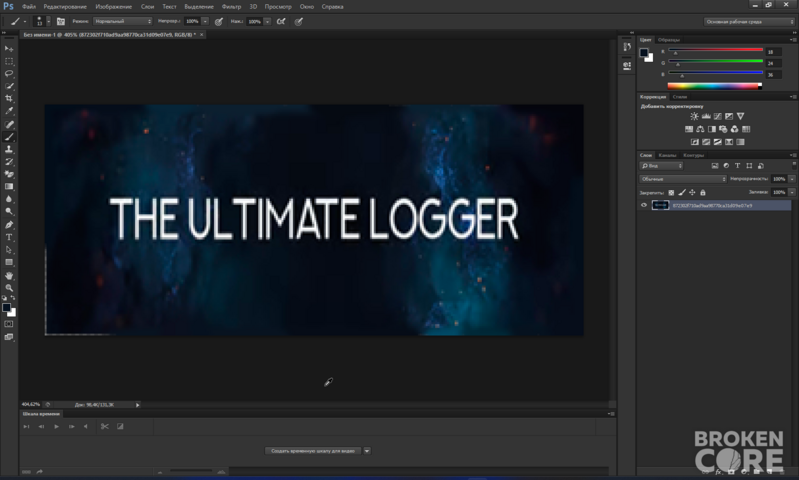799x480 pixels.
Task: Select the Pen tool
Action: click(9, 225)
